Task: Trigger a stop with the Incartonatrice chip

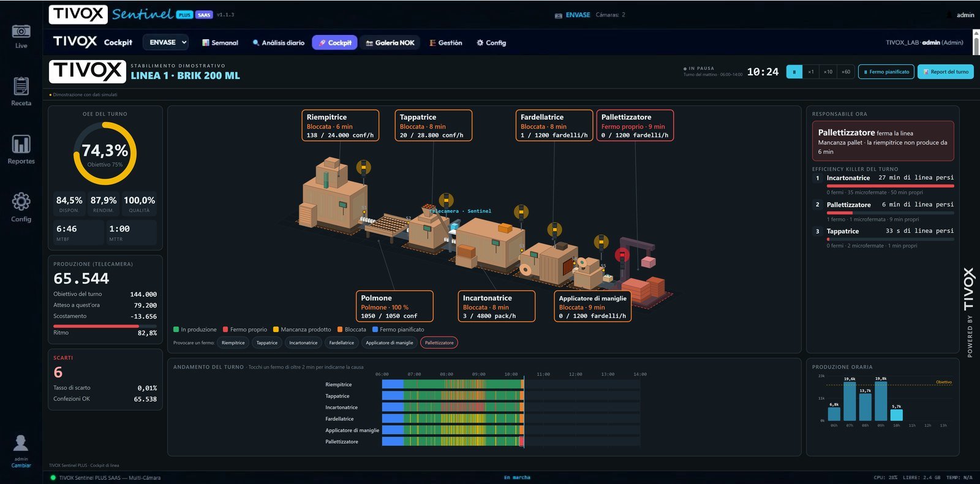Action: pos(303,343)
